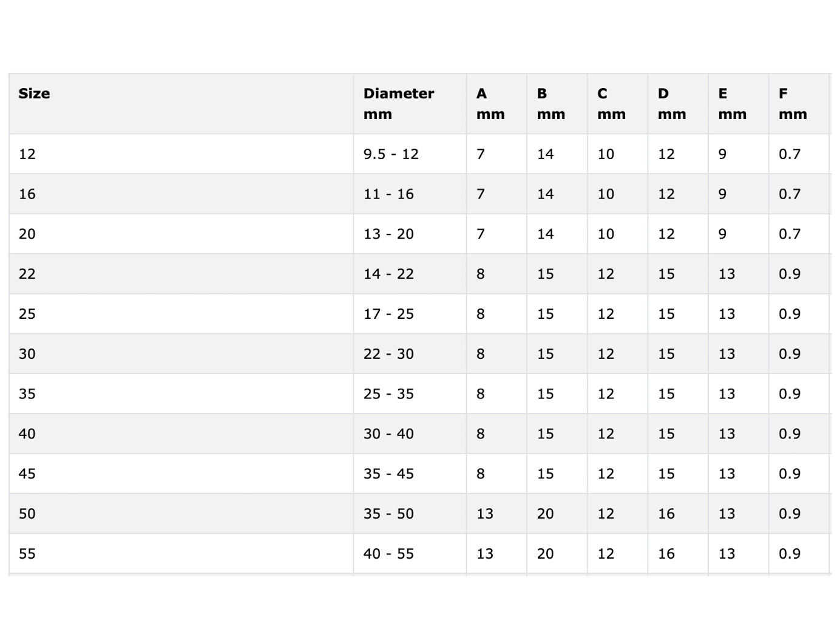Viewport: 840px width, 637px height.
Task: Click the '13 - 20' diameter cell
Action: coord(388,234)
